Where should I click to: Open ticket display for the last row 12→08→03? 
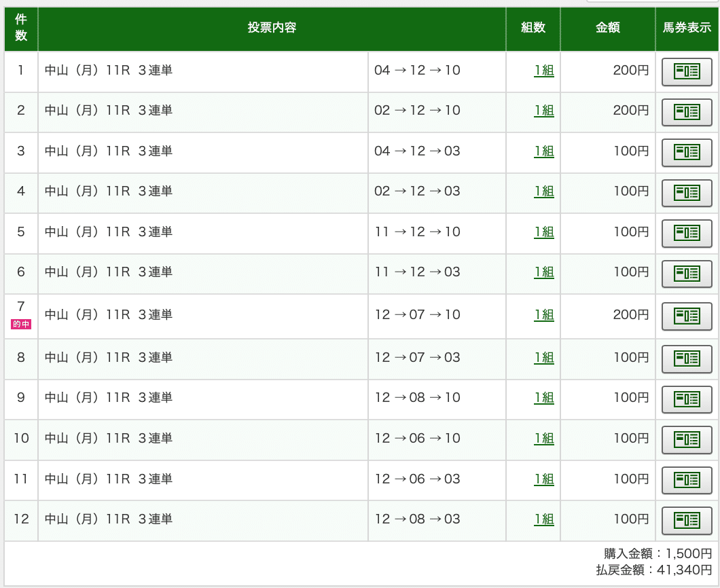[x=686, y=520]
